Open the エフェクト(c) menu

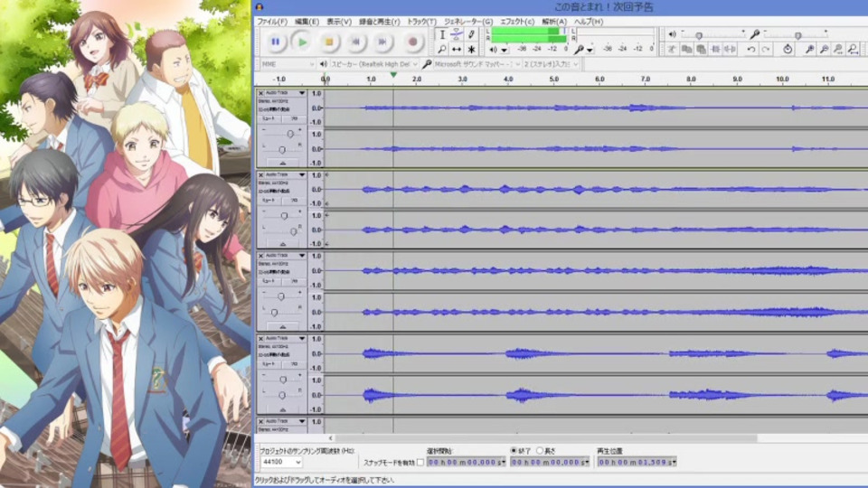click(517, 22)
